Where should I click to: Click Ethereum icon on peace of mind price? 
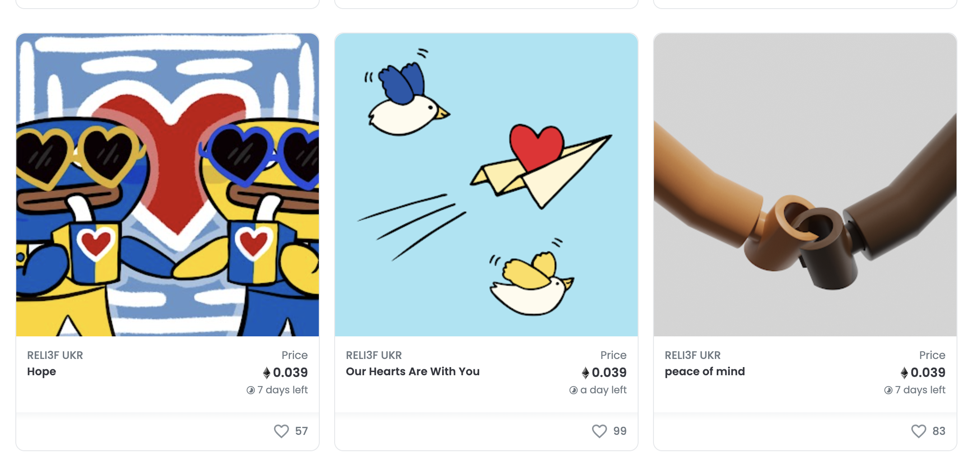[x=904, y=373]
